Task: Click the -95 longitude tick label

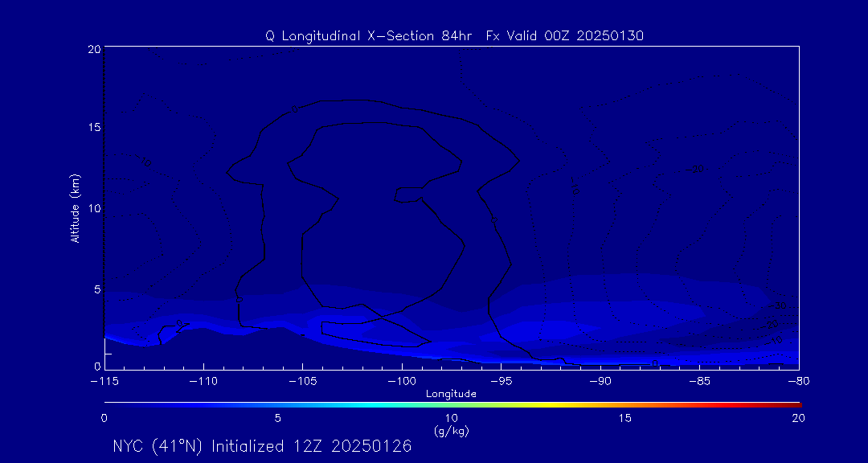Action: click(501, 382)
